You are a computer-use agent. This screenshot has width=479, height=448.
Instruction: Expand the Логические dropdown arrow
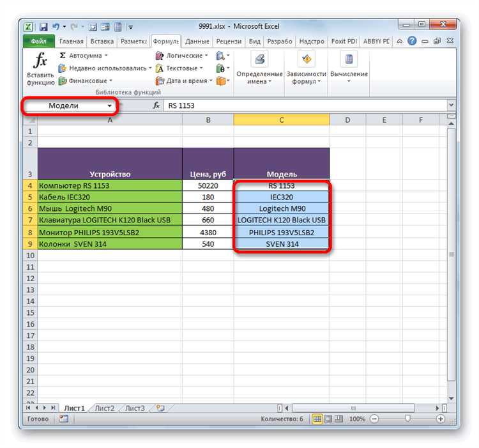point(206,56)
